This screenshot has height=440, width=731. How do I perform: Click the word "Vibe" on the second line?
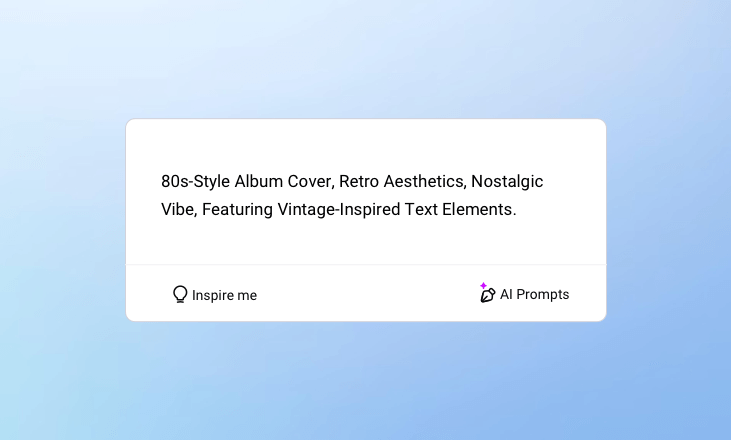(x=177, y=210)
